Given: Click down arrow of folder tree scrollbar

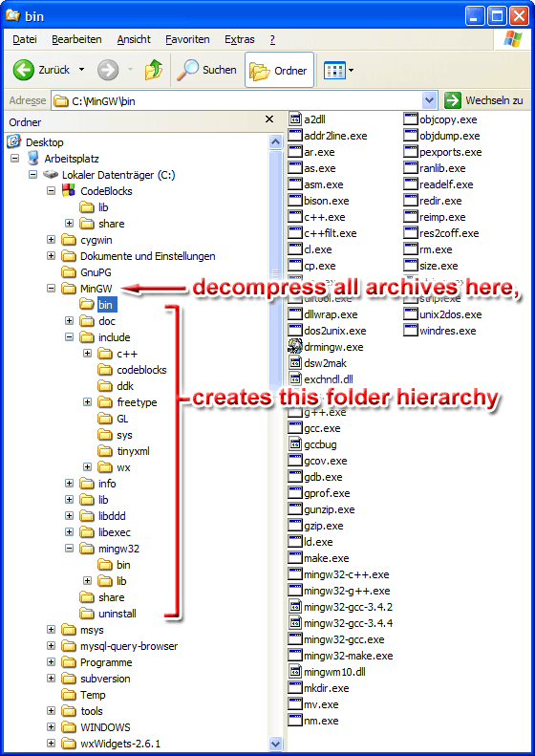Looking at the screenshot, I should (275, 744).
